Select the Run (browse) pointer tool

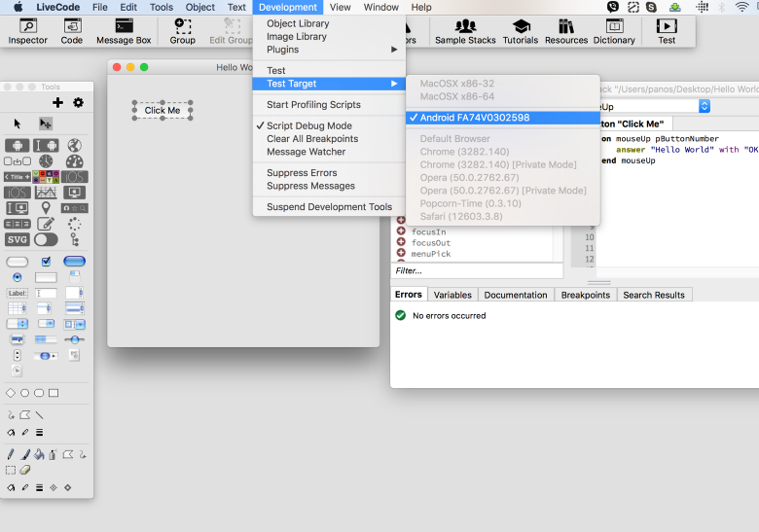click(x=18, y=124)
